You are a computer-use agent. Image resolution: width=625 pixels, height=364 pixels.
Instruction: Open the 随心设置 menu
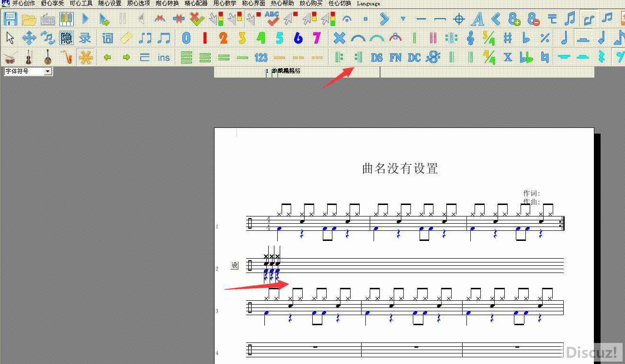pos(110,3)
